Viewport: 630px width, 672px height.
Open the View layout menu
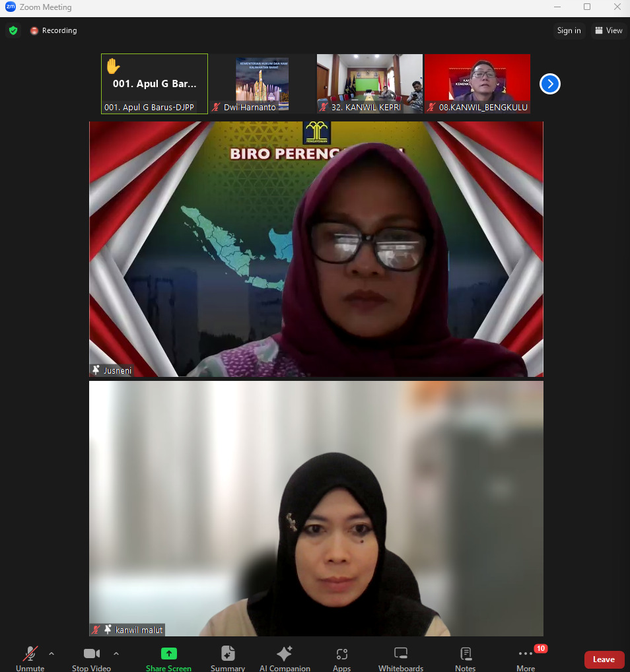[x=608, y=30]
